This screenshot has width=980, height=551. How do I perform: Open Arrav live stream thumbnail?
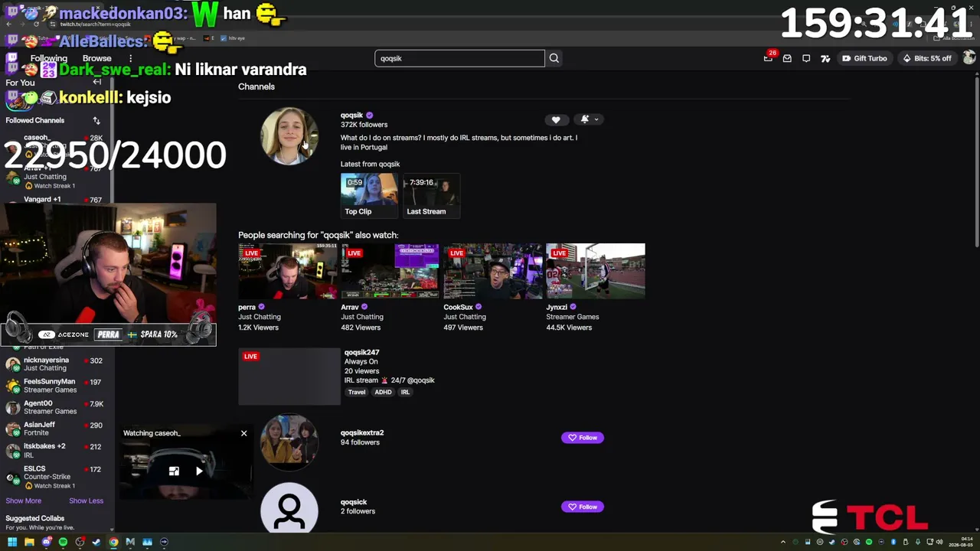(390, 271)
